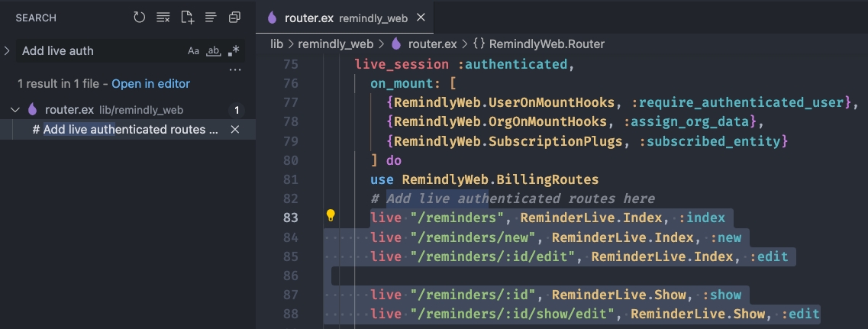Collapse all search results
Viewport: 868px width, 329px height.
coord(234,18)
